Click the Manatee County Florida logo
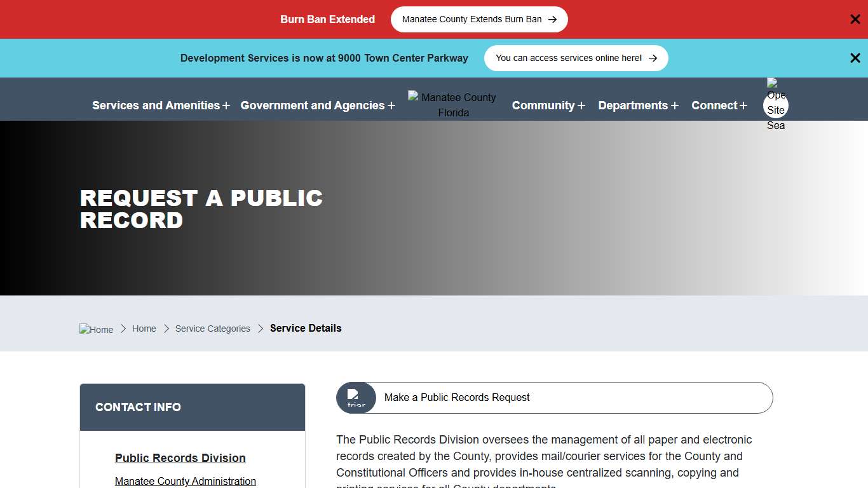The width and height of the screenshot is (868, 488). tap(452, 104)
